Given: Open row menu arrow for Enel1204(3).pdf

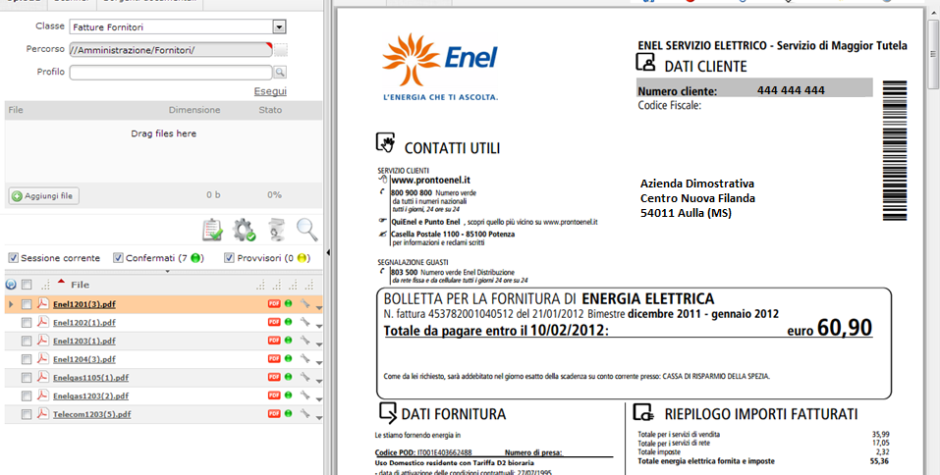Looking at the screenshot, I should pos(319,362).
